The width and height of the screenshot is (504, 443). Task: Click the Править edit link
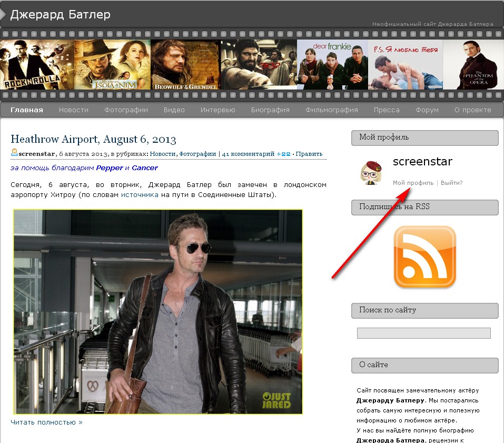pos(309,154)
